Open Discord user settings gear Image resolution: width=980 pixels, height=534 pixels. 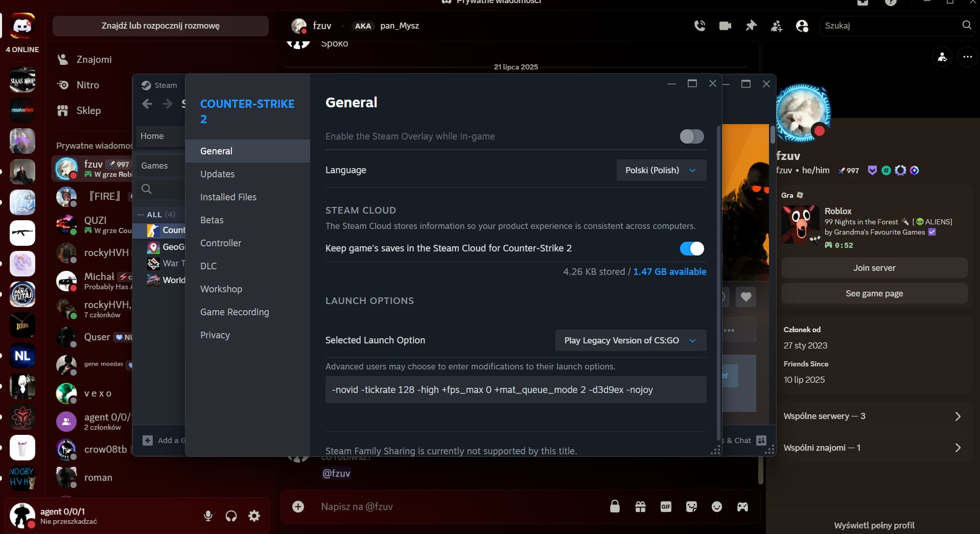(254, 516)
